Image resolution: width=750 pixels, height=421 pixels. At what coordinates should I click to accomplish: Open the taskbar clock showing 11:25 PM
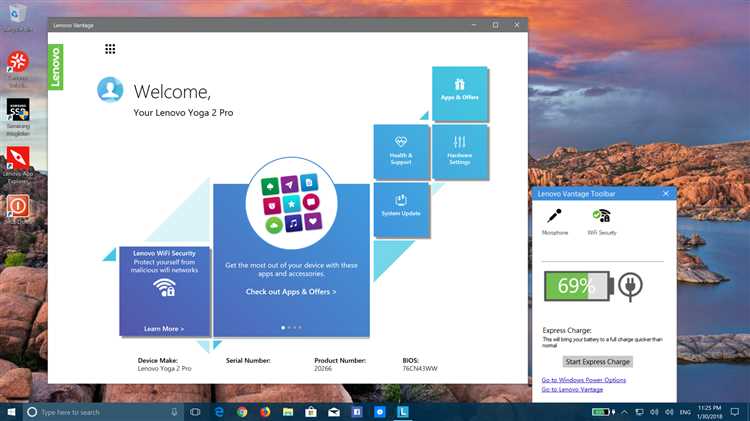(x=709, y=412)
